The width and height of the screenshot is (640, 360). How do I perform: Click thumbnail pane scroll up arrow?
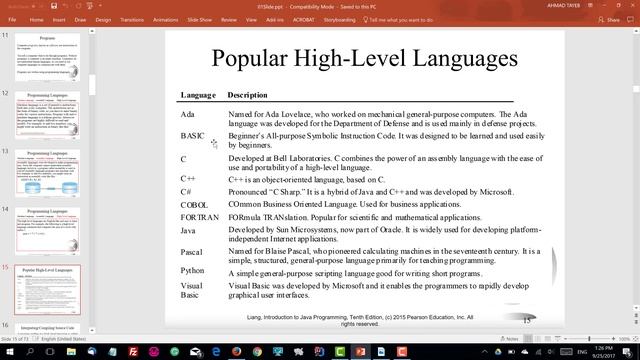point(92,31)
